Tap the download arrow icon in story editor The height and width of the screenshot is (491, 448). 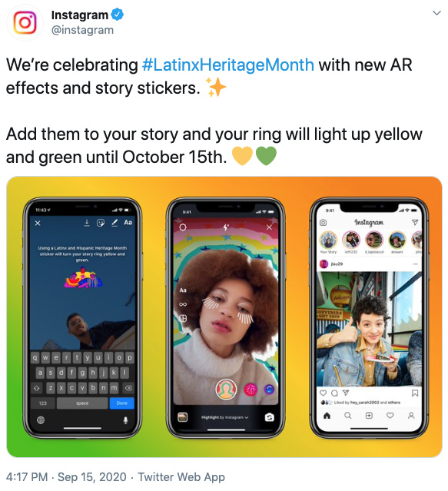(x=87, y=222)
